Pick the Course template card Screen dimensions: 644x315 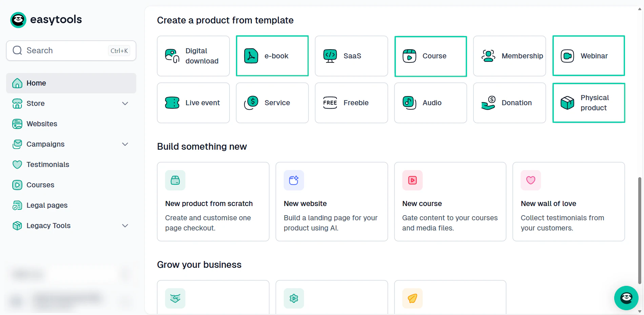pos(430,56)
